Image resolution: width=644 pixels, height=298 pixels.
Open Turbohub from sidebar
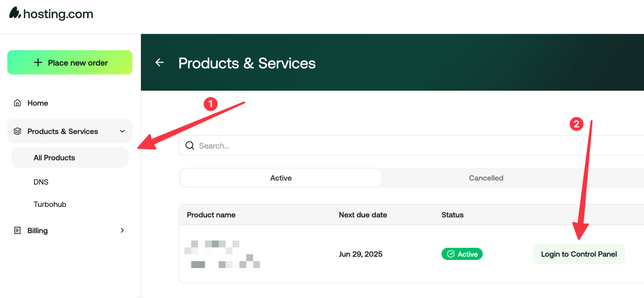(50, 204)
